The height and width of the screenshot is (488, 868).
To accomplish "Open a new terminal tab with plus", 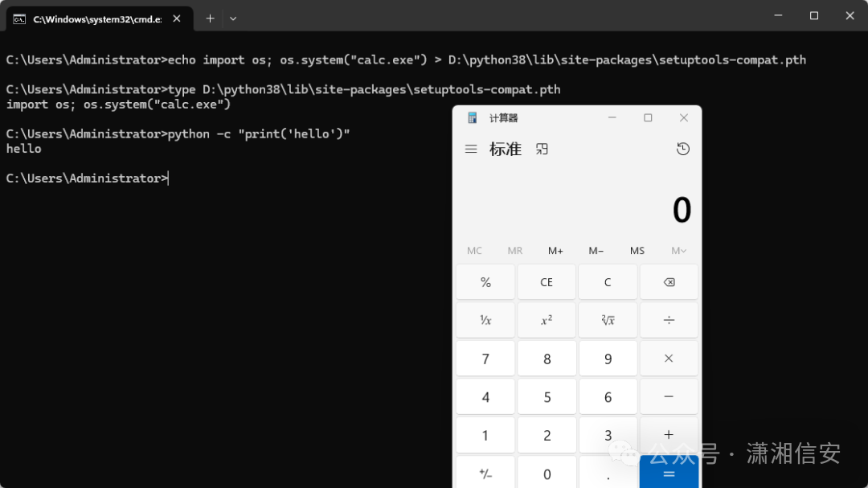I will click(210, 18).
